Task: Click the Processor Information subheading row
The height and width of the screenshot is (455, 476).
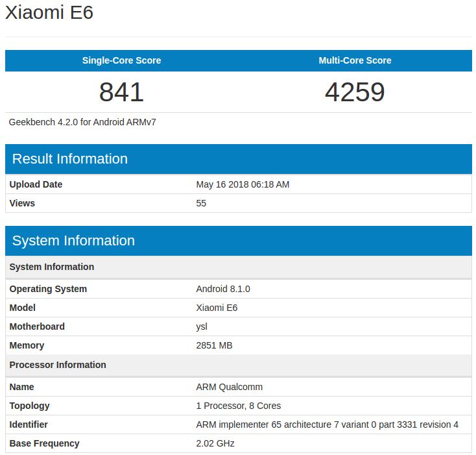Action: [58, 365]
